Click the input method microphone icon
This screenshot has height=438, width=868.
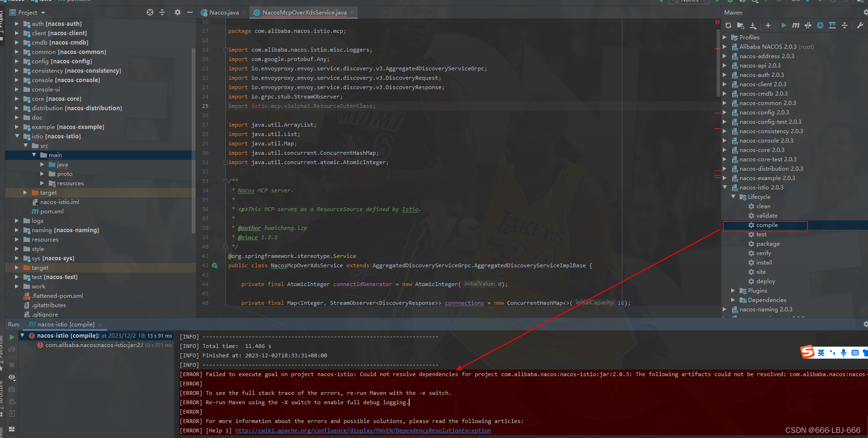point(844,353)
